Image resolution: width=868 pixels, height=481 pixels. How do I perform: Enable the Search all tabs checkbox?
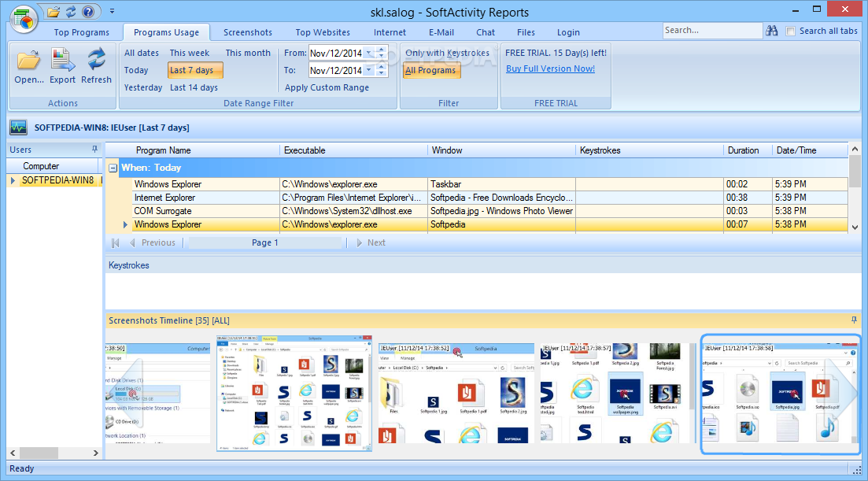[791, 31]
